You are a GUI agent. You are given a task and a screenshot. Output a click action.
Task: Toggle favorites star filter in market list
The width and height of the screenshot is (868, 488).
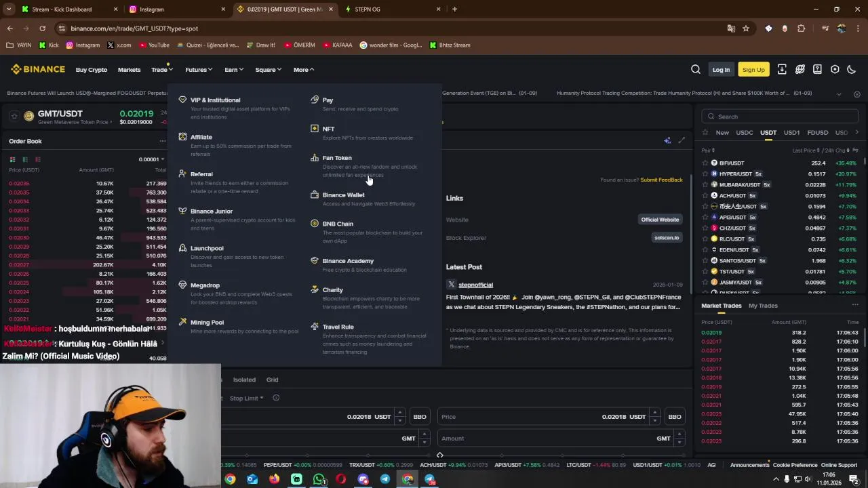point(705,133)
